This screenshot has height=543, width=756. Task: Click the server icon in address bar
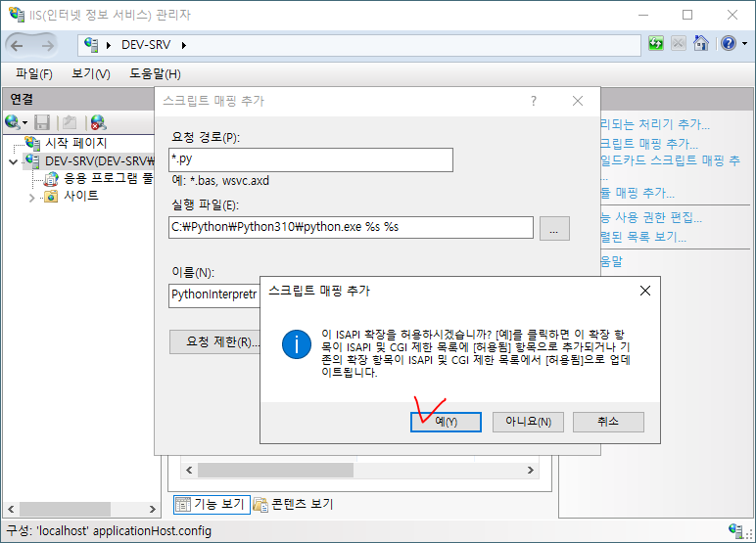pyautogui.click(x=91, y=45)
